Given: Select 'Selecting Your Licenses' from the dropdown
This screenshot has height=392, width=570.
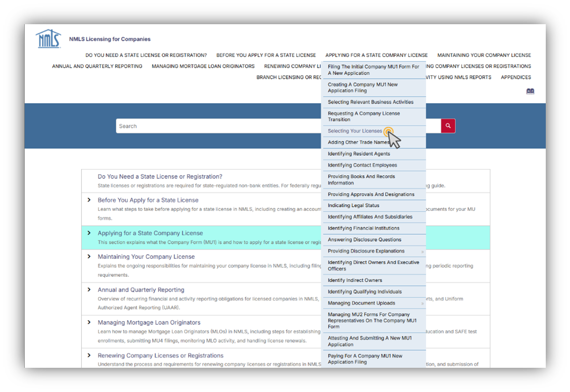Looking at the screenshot, I should click(x=355, y=131).
